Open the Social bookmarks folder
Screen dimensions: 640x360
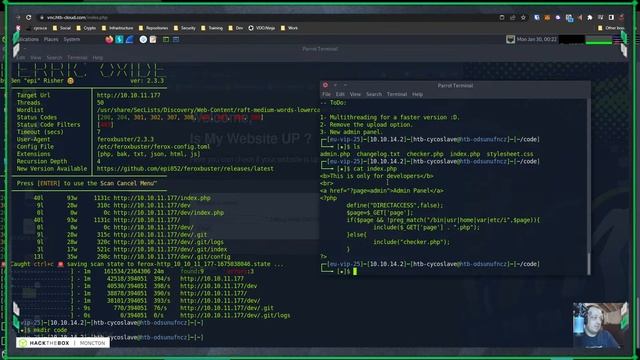[x=62, y=28]
